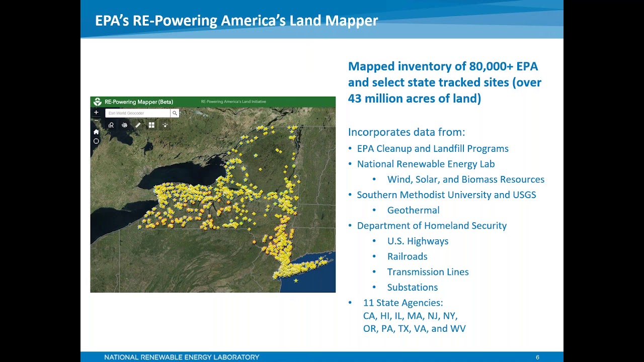Click 'Southern Methodist University and USGS' bullet
This screenshot has height=362, width=644.
[x=446, y=195]
